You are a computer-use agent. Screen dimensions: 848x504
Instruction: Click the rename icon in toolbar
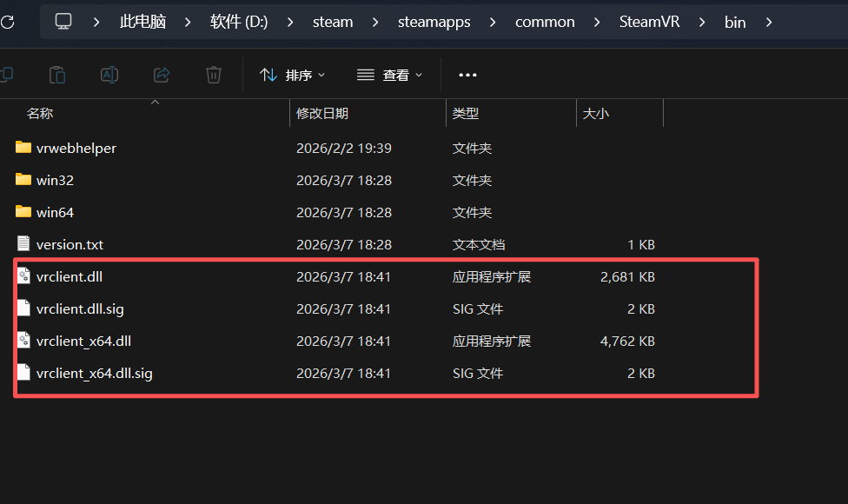(x=109, y=75)
